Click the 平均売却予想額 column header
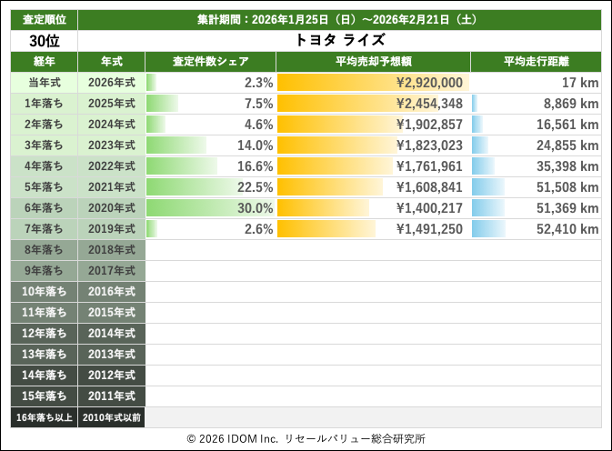Viewport: 612px width, 451px height. 372,61
